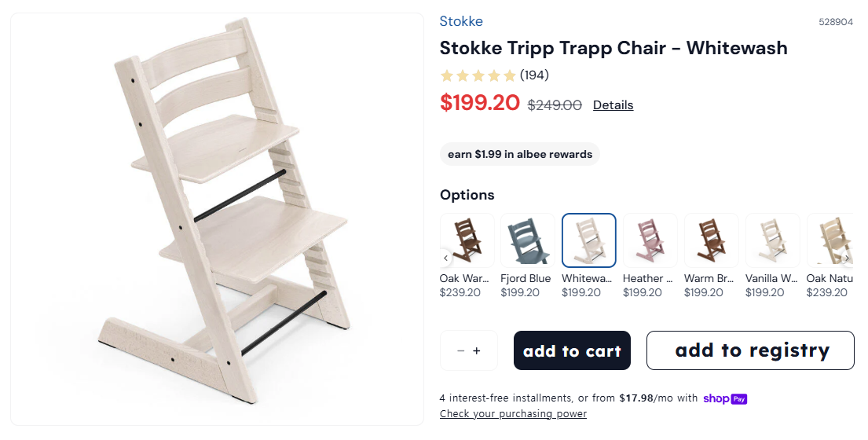868x440 pixels.
Task: Click the Shop Pay logo
Action: pos(724,398)
